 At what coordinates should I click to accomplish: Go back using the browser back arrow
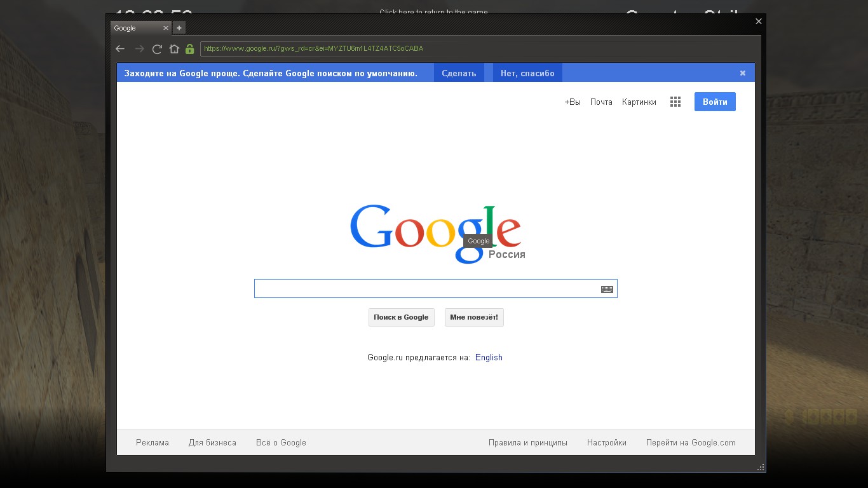tap(120, 49)
